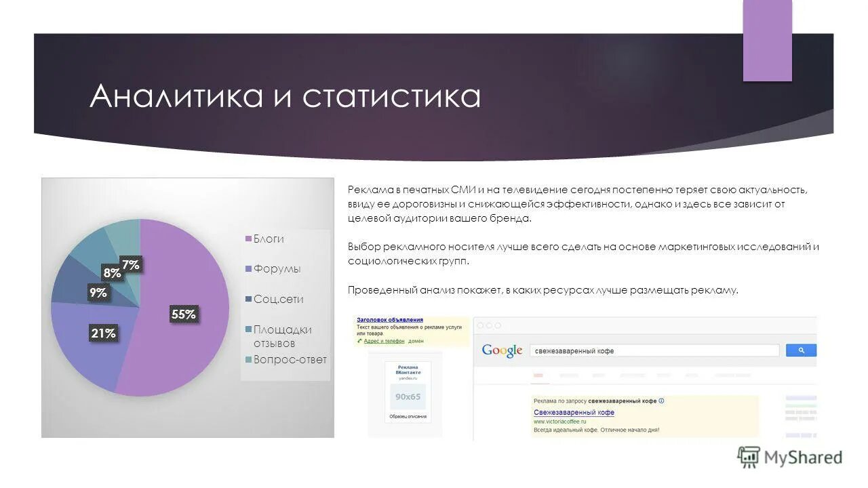Click the three browser window dots
The width and height of the screenshot is (868, 488).
488,325
